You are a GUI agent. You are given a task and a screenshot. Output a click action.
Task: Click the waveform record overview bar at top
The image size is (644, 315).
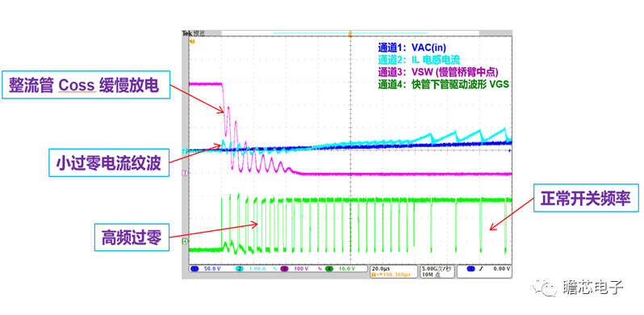click(x=350, y=33)
